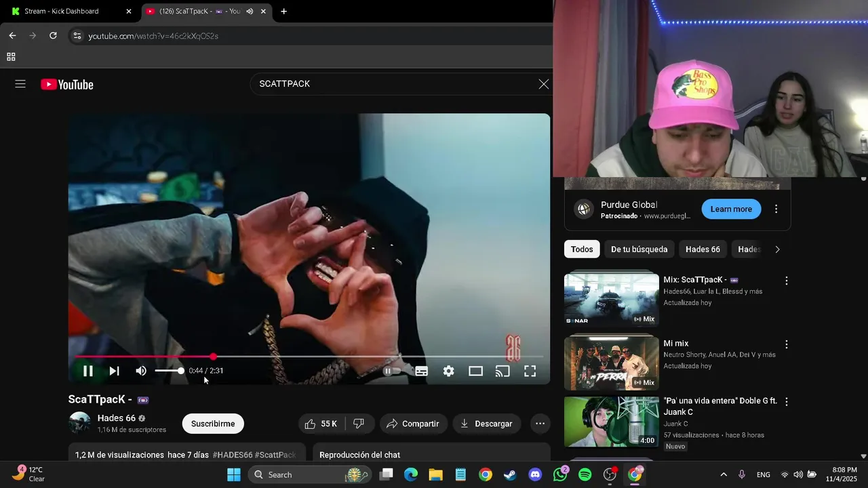Subscribe with the Suscribirme button

[x=213, y=424]
